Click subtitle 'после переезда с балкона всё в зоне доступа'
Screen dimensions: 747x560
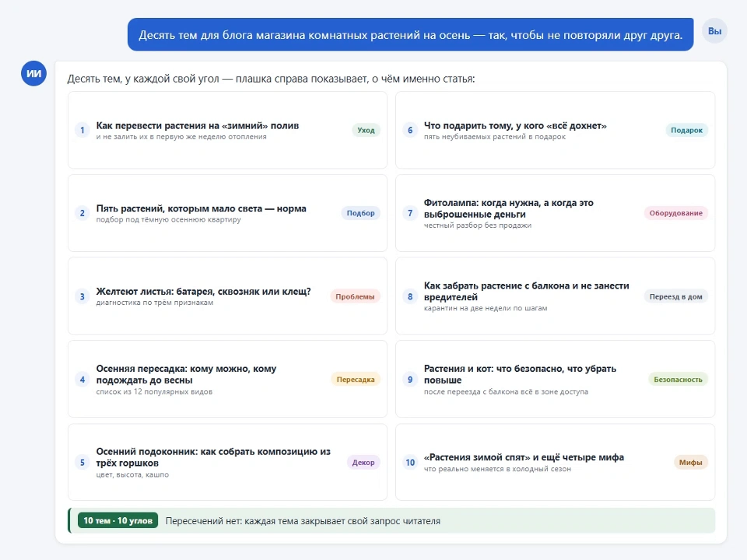pos(506,392)
